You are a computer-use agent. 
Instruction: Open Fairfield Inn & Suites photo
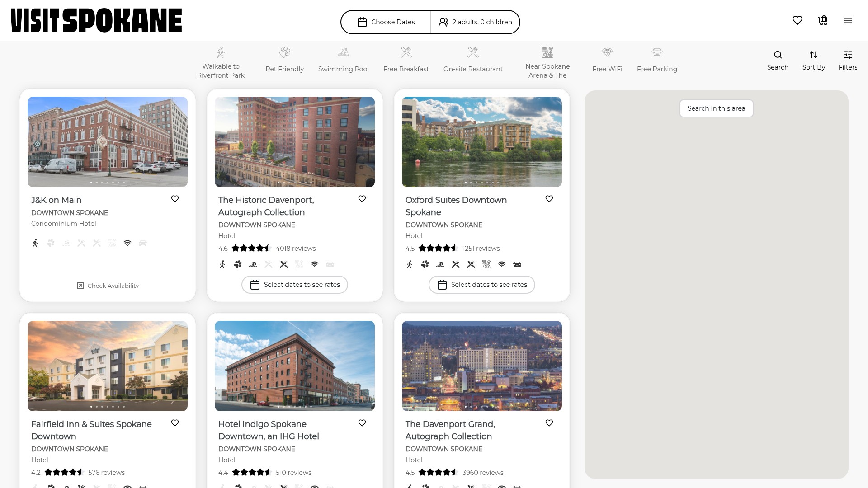(108, 366)
